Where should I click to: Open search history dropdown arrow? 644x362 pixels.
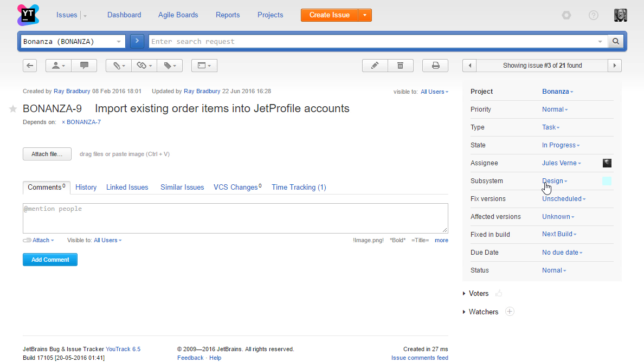[x=600, y=41]
